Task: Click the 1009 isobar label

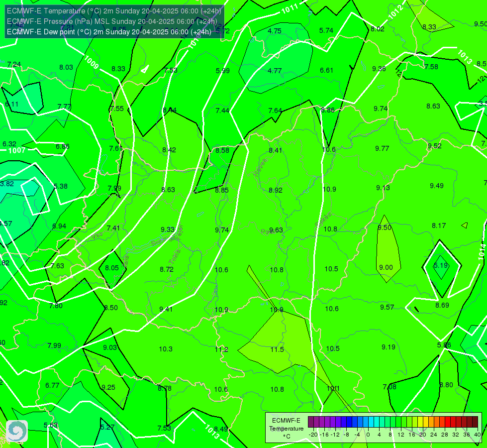Action: 92,63
